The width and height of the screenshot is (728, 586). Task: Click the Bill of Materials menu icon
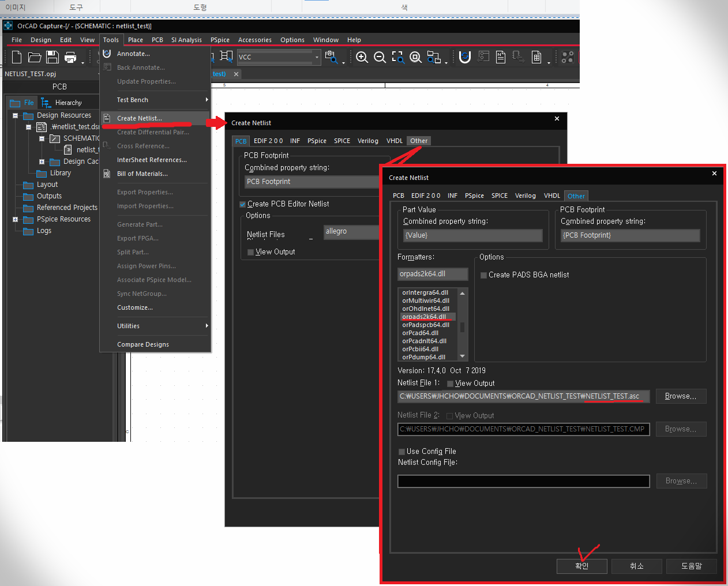tap(107, 174)
